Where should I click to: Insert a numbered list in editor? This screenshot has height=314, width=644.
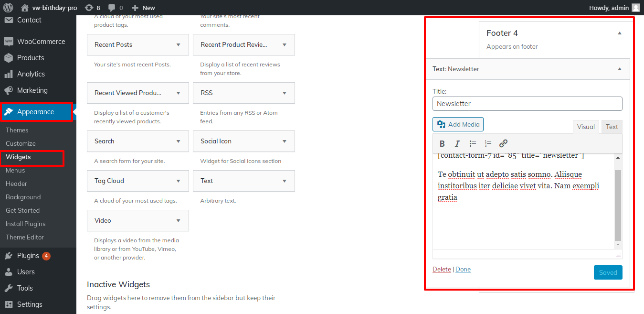click(x=488, y=143)
